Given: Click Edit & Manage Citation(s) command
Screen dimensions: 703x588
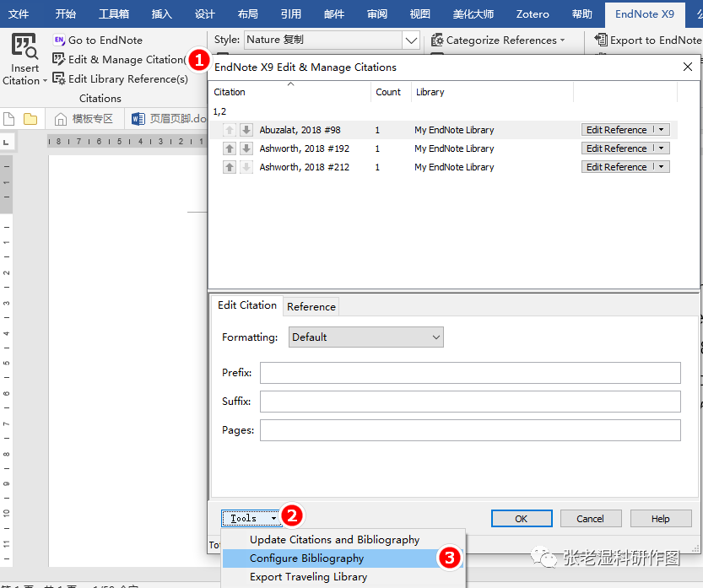Looking at the screenshot, I should (119, 60).
